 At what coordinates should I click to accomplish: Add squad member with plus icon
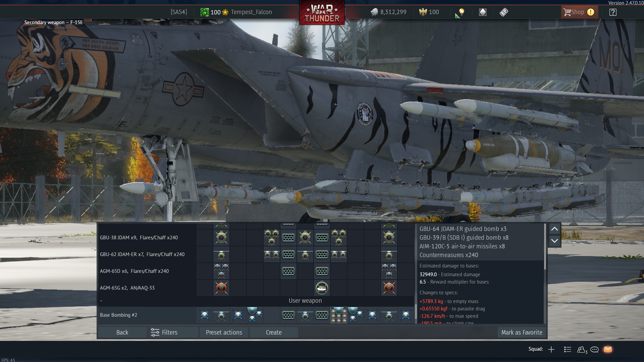tap(551, 349)
